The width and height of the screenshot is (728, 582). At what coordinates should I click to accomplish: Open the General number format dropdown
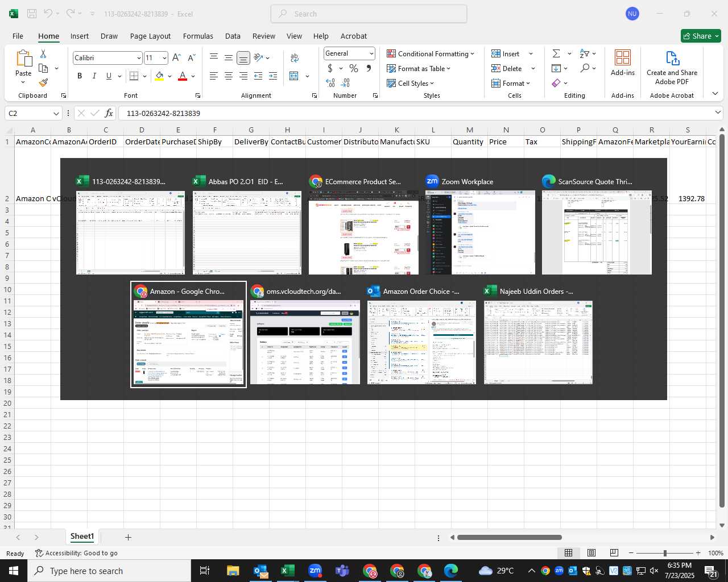click(x=371, y=53)
